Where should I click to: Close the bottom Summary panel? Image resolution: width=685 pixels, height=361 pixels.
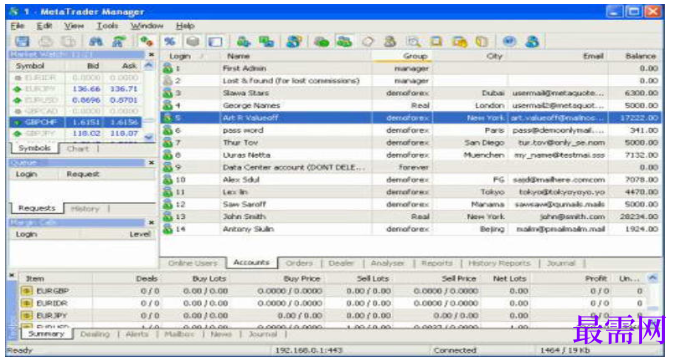tap(12, 275)
